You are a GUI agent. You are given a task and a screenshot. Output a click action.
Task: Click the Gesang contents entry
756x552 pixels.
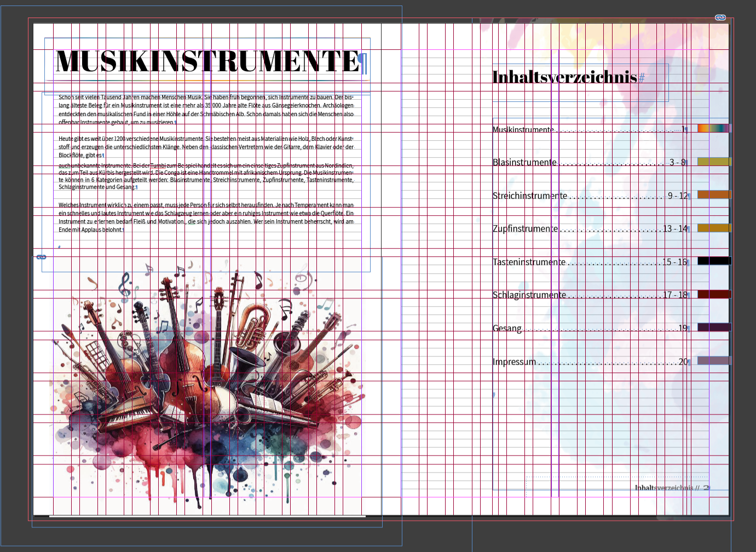pos(507,329)
